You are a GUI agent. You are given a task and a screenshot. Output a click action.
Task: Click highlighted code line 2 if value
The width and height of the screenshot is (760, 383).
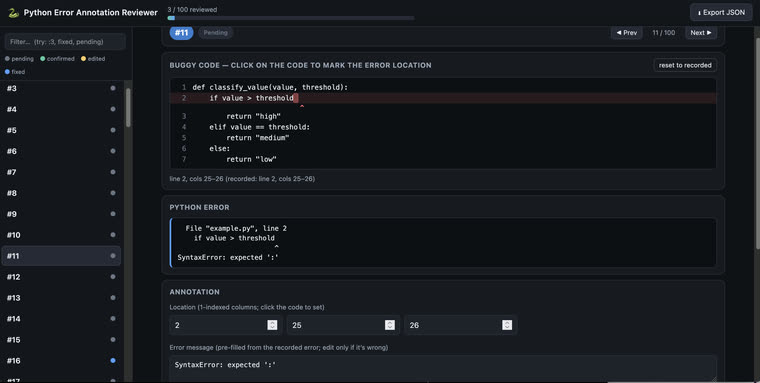point(443,98)
